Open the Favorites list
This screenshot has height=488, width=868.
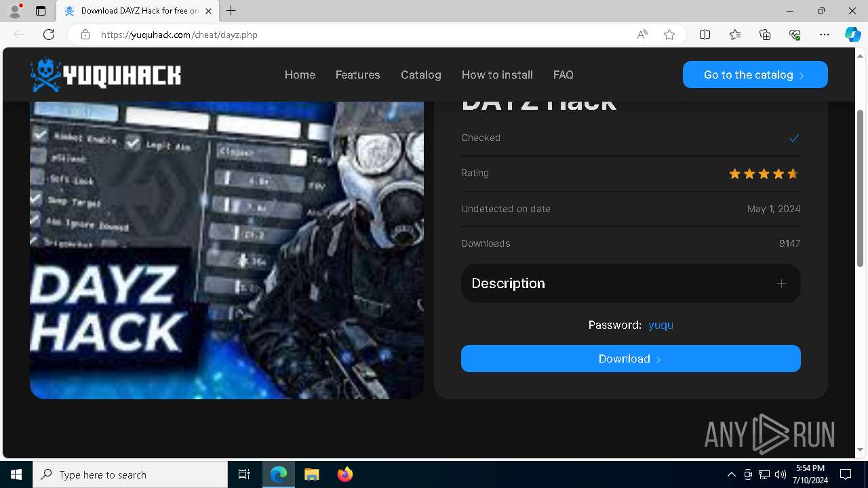click(735, 35)
